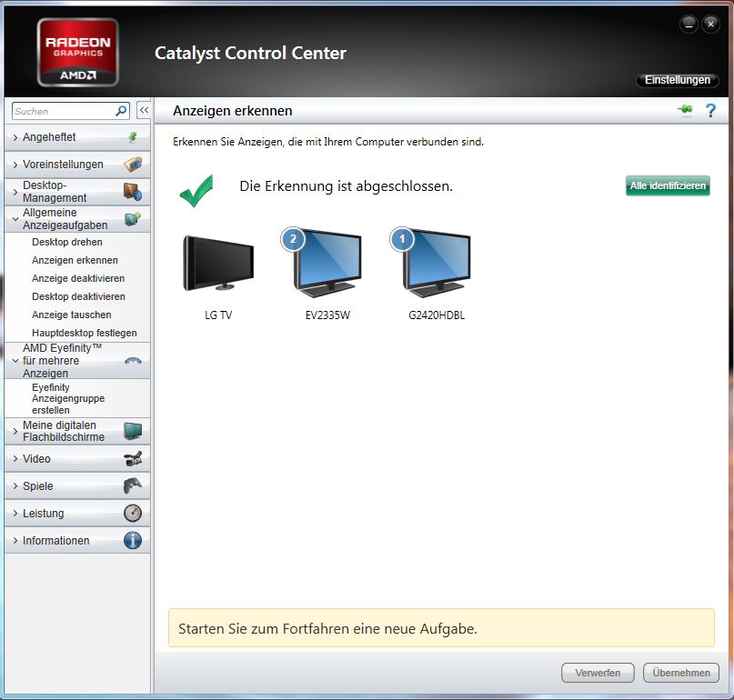
Task: Click the Video camera icon
Action: (x=133, y=458)
